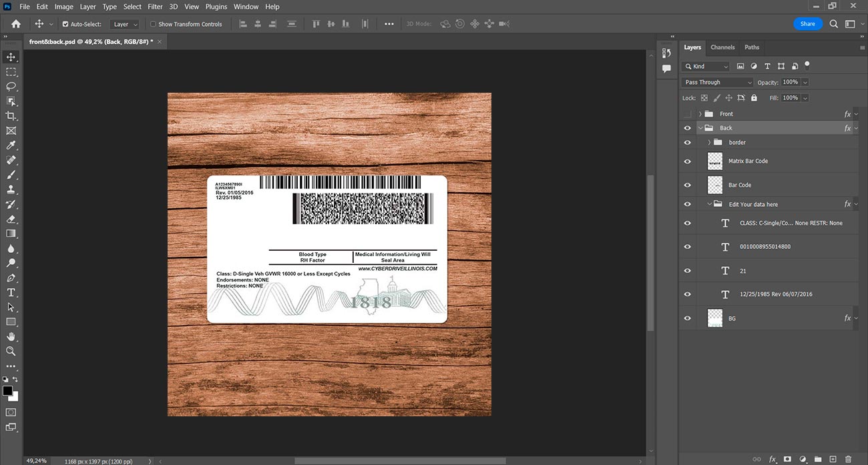Screen dimensions: 868x465
Task: Disable the Auto-Select checkbox
Action: tap(65, 24)
